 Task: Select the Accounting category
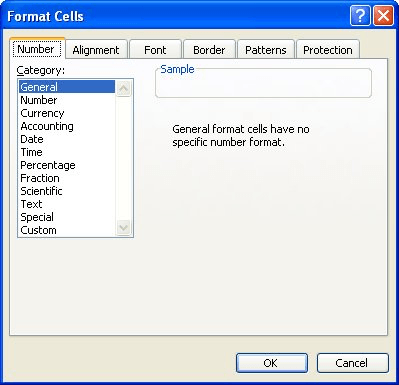point(47,126)
